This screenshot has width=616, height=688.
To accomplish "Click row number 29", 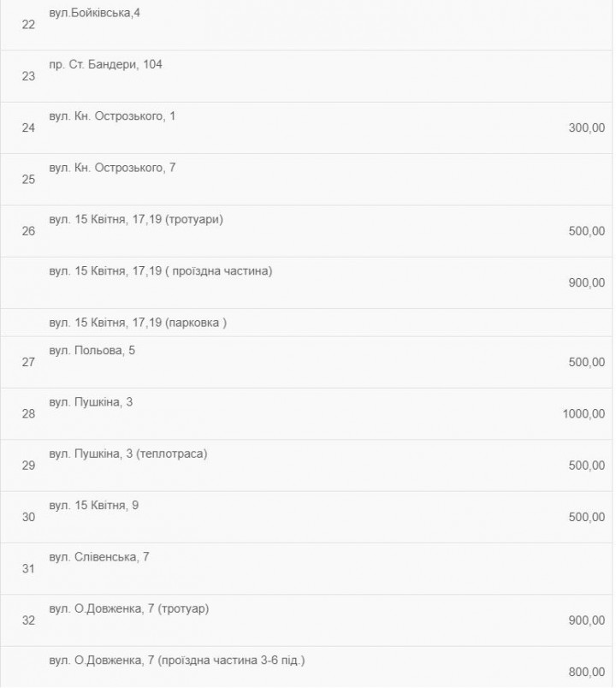I will pyautogui.click(x=28, y=466).
